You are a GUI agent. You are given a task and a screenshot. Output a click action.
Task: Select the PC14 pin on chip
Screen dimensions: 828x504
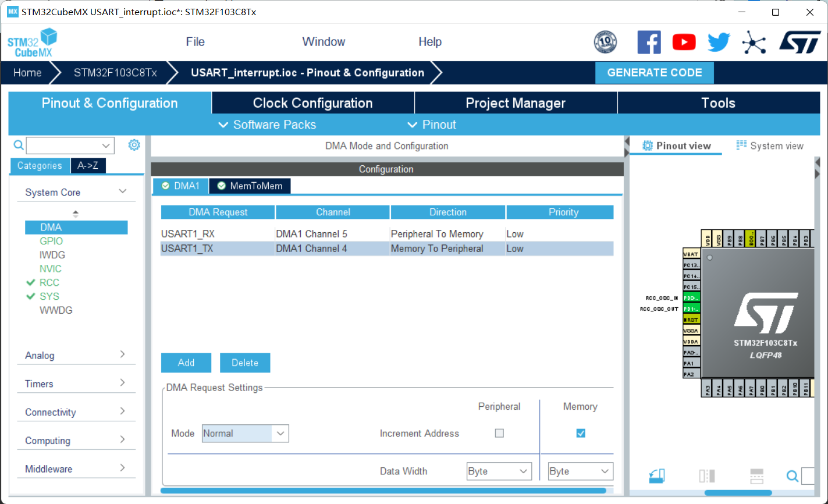[x=691, y=276]
